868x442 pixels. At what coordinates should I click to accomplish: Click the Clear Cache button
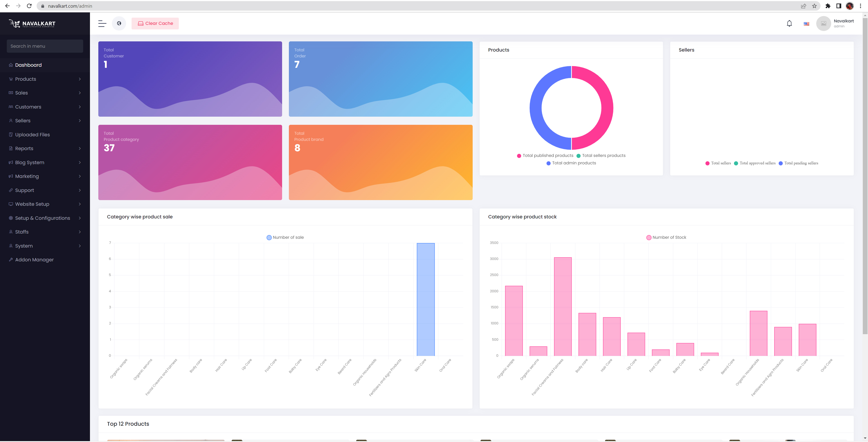click(x=155, y=24)
